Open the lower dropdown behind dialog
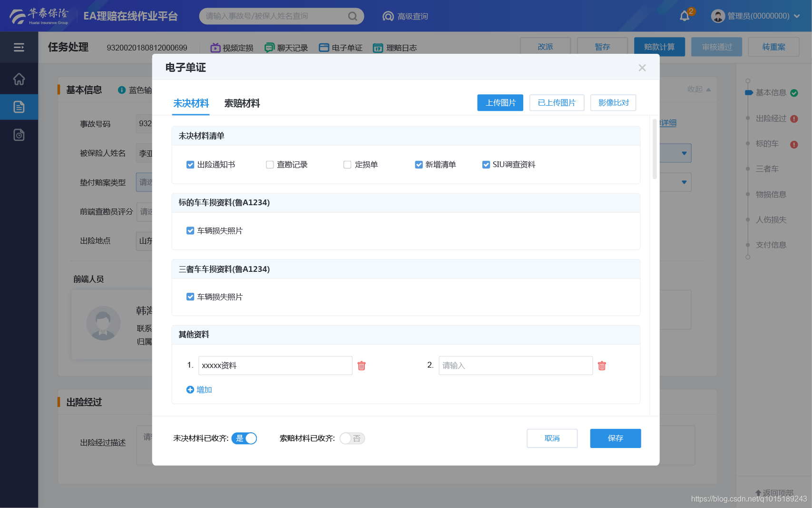The width and height of the screenshot is (812, 508). point(684,182)
